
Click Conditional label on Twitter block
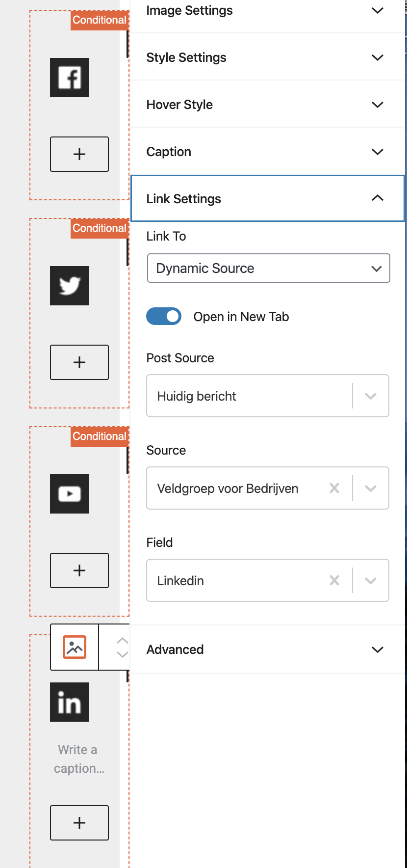100,228
